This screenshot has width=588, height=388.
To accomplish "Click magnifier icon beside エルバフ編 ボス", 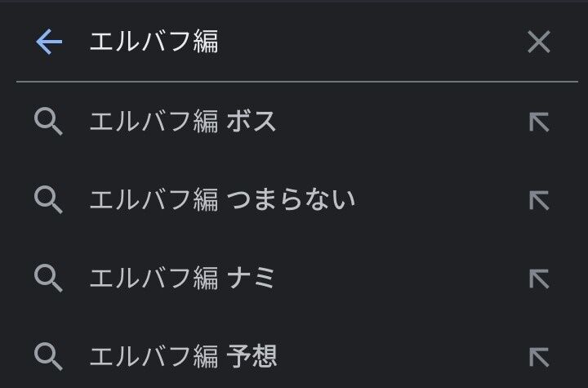I will 48,122.
